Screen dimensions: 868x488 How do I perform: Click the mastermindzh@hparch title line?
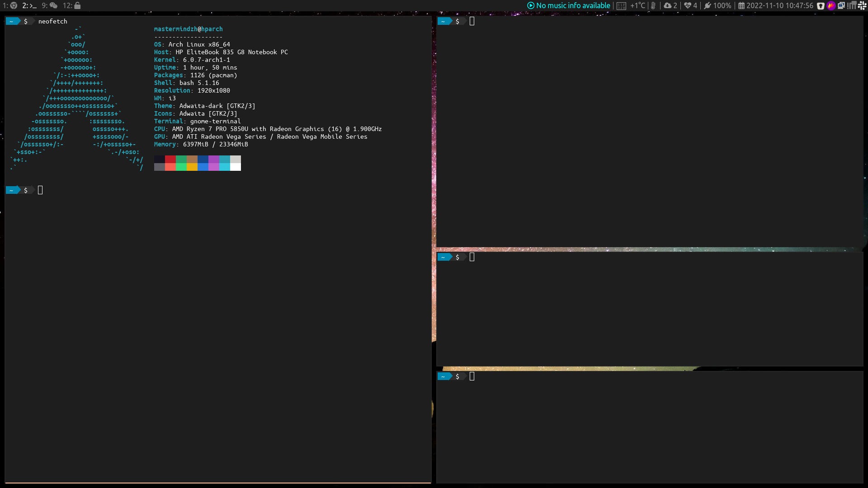[x=188, y=29]
